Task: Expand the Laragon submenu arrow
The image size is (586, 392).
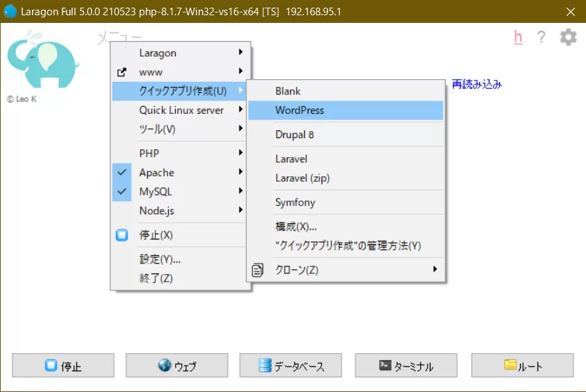Action: (241, 52)
